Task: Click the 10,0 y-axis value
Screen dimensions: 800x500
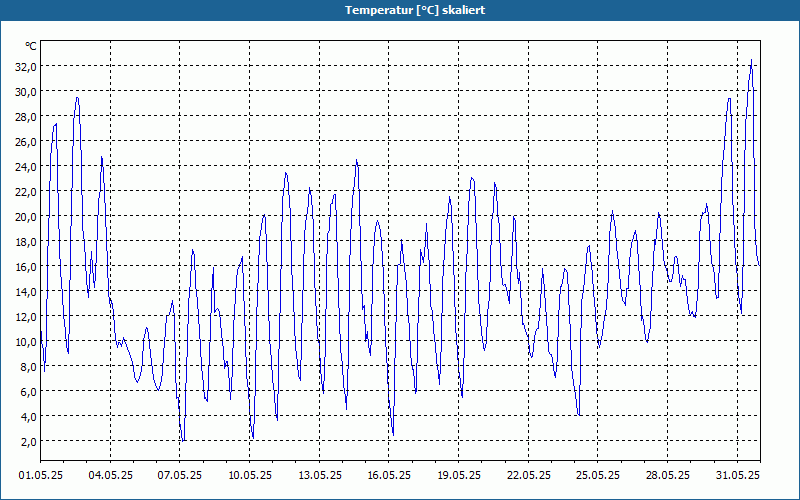Action: pos(26,341)
